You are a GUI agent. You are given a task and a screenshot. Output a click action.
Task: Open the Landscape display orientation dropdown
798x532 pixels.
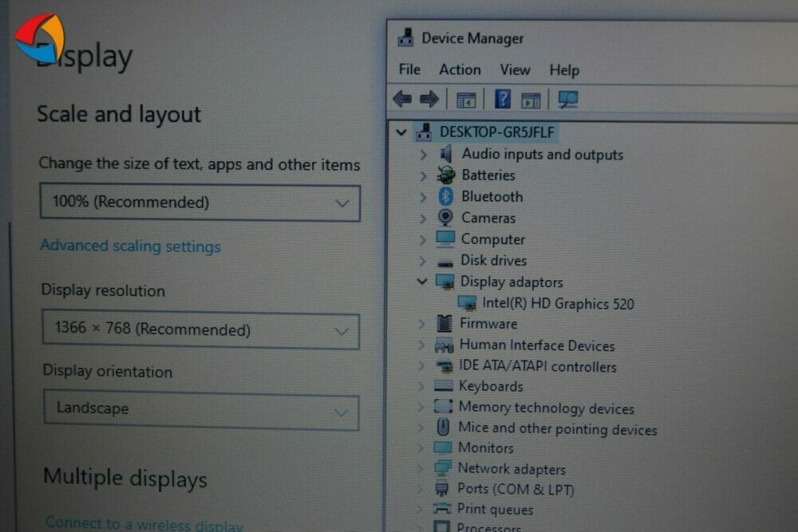pyautogui.click(x=201, y=409)
